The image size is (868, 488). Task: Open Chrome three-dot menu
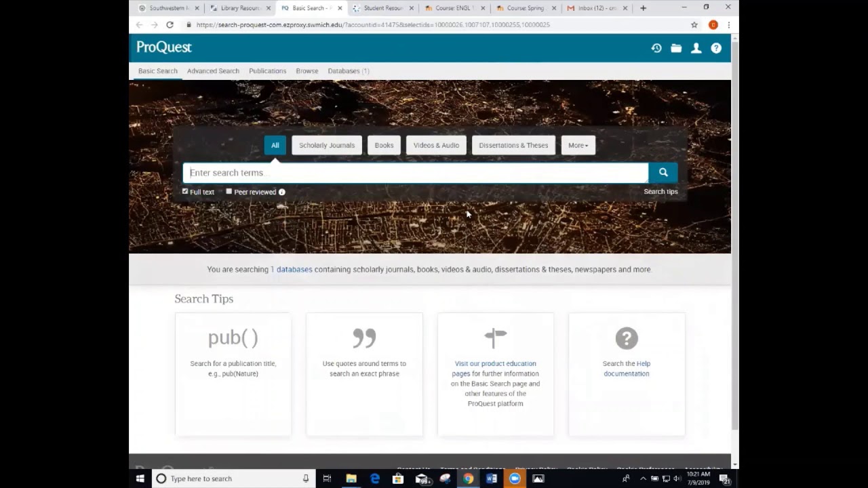click(728, 24)
